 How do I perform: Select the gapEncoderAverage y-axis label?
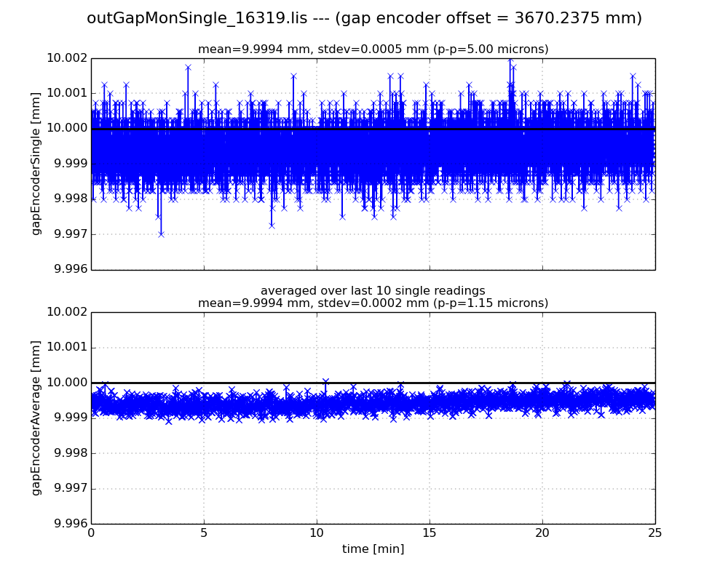[x=36, y=418]
